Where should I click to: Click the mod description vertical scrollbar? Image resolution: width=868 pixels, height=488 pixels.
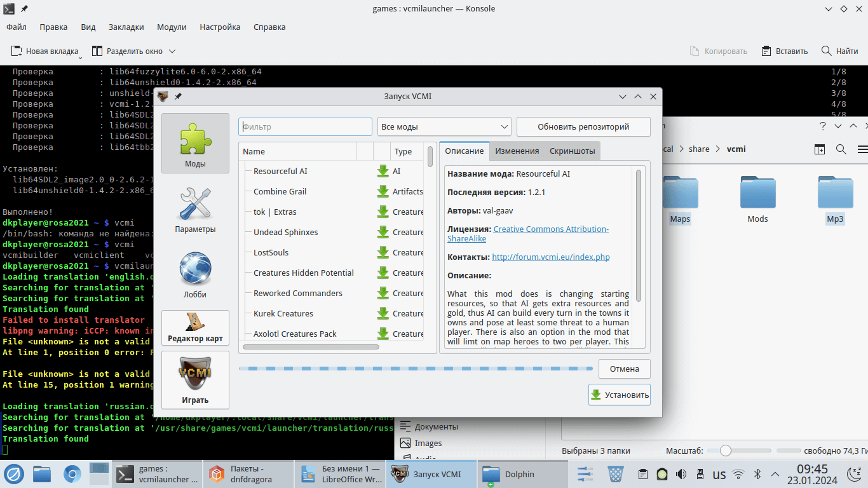639,234
